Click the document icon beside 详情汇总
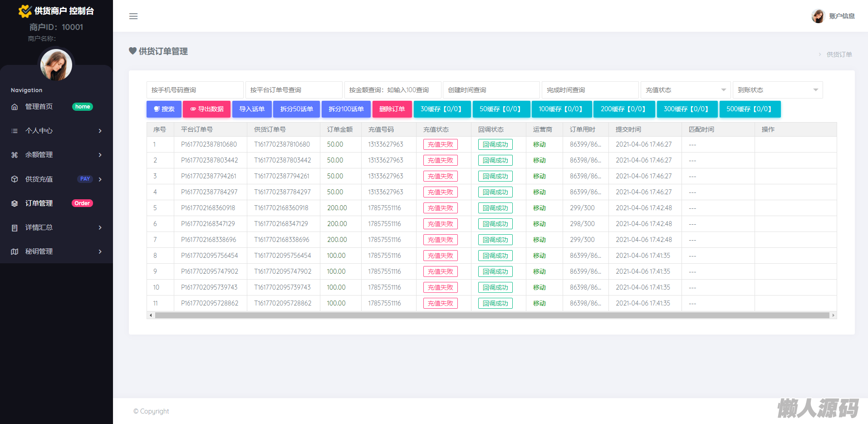 [15, 227]
